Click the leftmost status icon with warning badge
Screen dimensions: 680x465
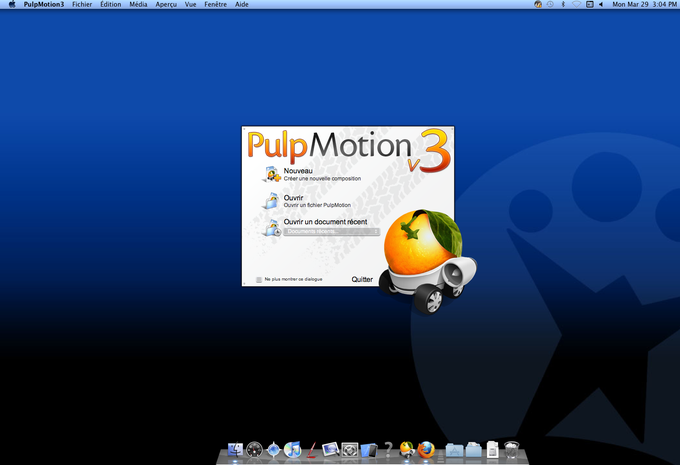click(538, 4)
